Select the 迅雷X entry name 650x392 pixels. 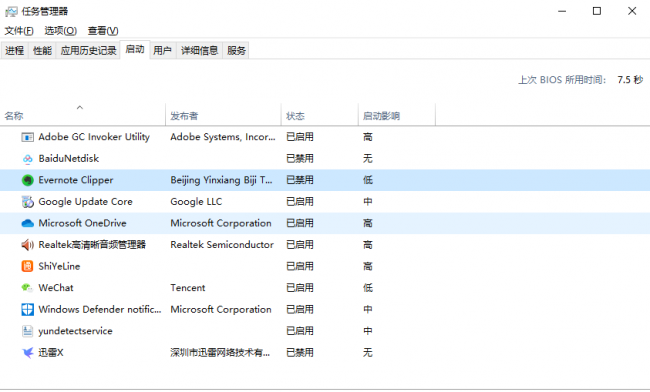tap(51, 353)
